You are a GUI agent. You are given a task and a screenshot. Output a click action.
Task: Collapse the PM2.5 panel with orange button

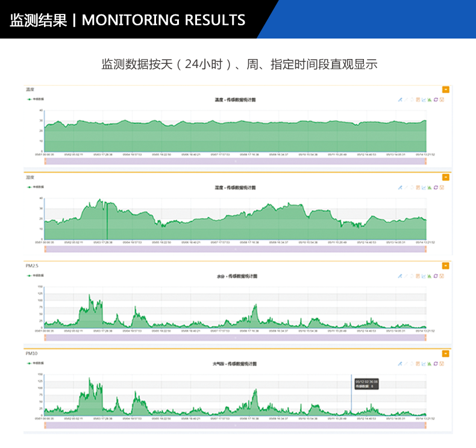[x=446, y=266]
